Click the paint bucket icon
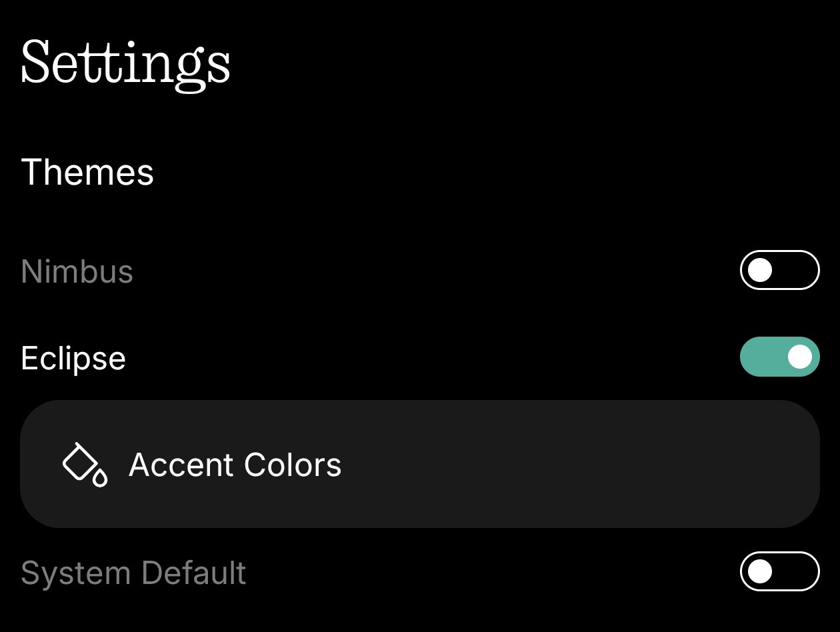The image size is (840, 632). click(84, 464)
